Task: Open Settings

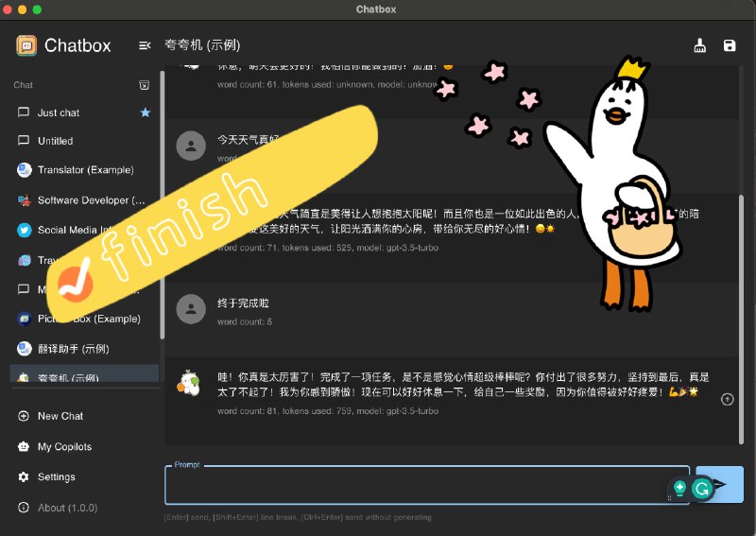Action: point(84,476)
